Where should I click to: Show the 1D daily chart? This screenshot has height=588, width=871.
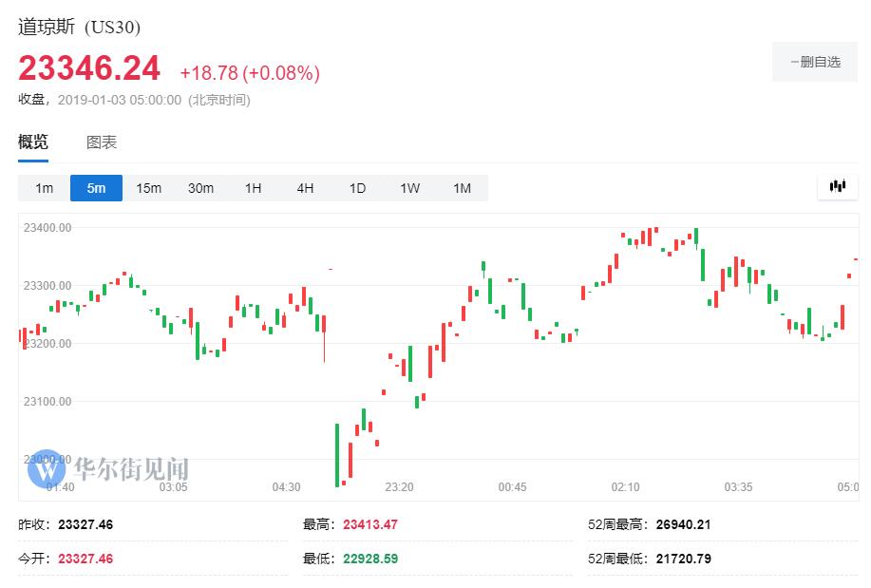pos(357,188)
